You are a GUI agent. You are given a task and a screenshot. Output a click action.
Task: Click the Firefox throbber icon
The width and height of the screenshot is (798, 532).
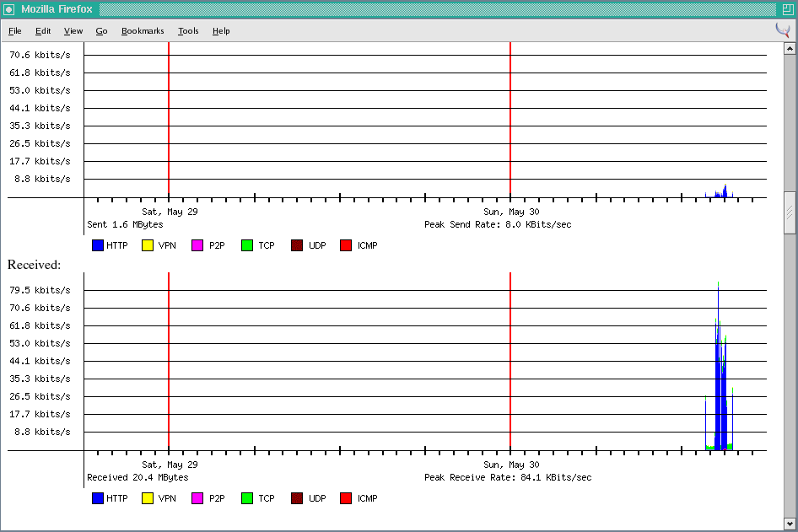783,30
